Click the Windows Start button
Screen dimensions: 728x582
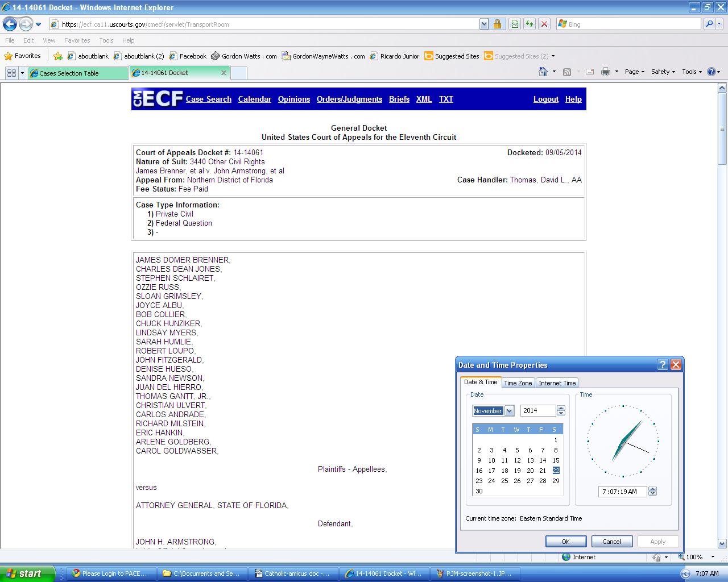[x=27, y=573]
